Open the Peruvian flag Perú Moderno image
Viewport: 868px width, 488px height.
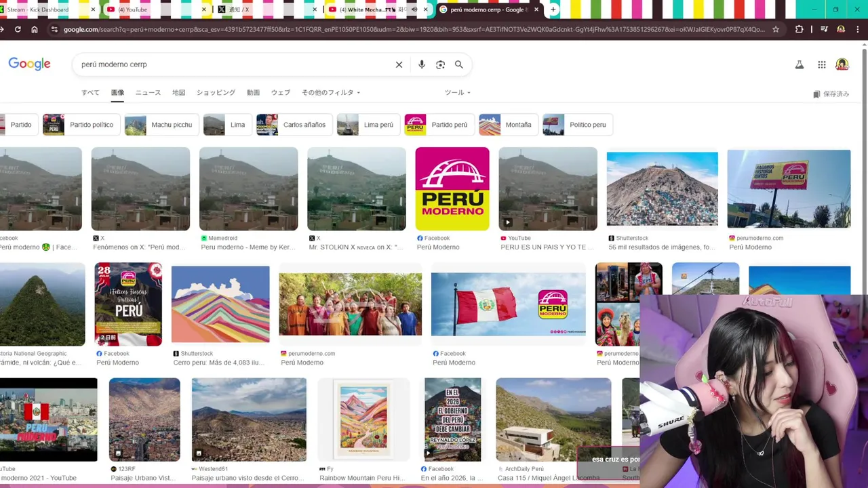(x=509, y=304)
